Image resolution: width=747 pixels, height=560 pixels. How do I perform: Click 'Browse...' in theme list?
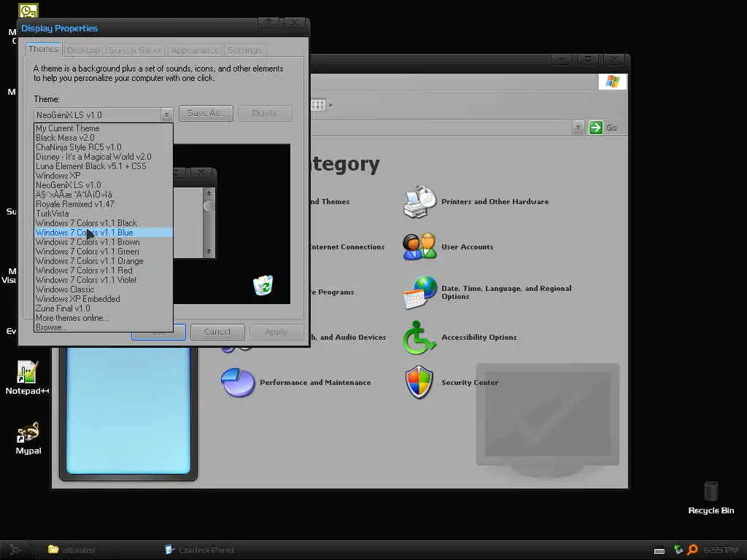tap(104, 327)
